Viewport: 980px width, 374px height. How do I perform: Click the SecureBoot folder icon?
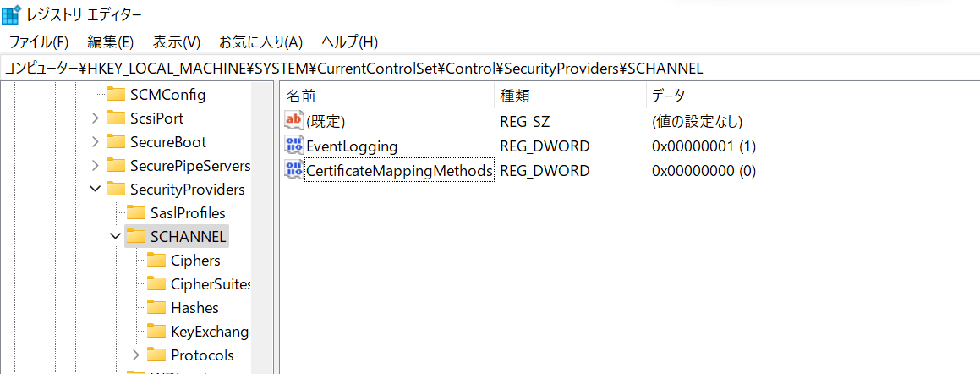(x=116, y=142)
